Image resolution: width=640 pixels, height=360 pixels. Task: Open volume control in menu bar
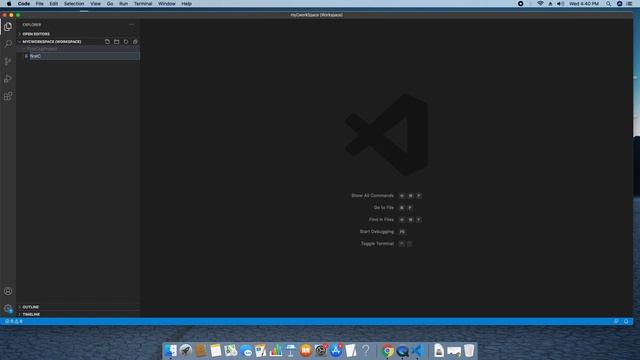click(x=561, y=4)
